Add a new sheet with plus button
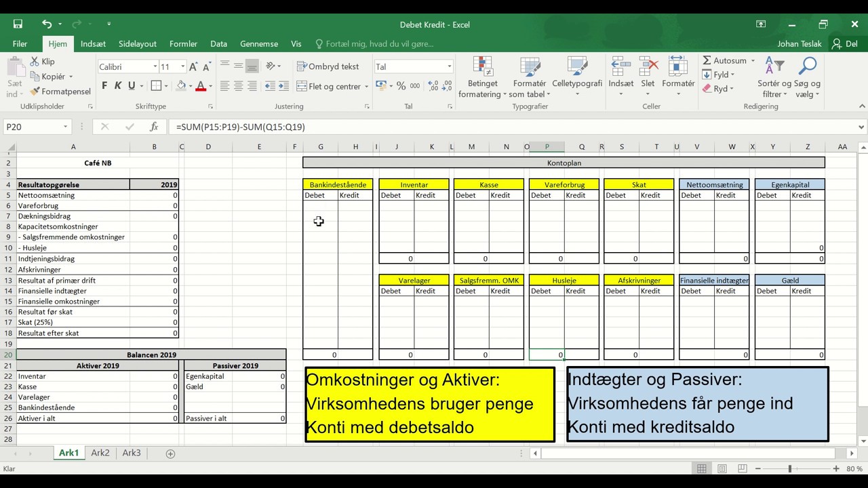868x488 pixels. point(170,453)
